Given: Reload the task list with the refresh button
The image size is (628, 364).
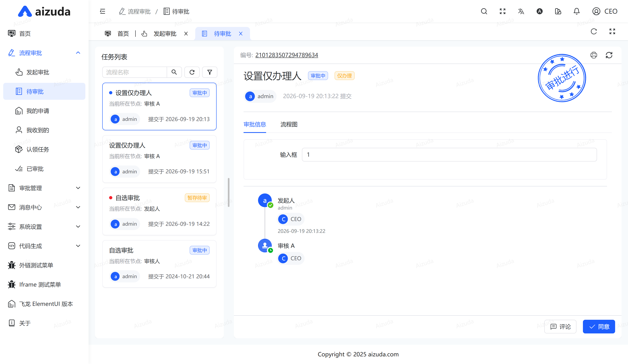Looking at the screenshot, I should pos(192,72).
